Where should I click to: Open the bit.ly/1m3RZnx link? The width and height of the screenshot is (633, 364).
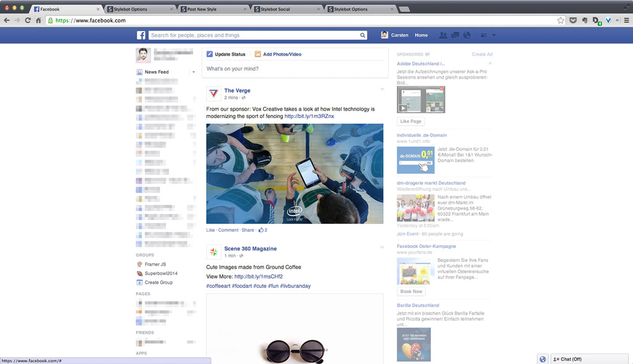pos(309,116)
